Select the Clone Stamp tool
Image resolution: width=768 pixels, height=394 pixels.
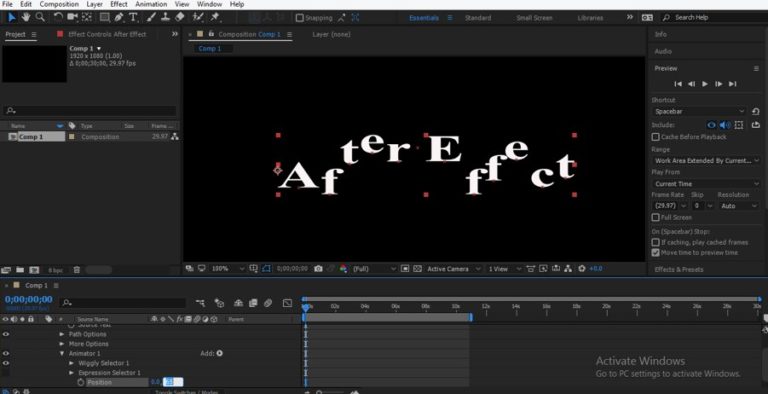pos(166,17)
